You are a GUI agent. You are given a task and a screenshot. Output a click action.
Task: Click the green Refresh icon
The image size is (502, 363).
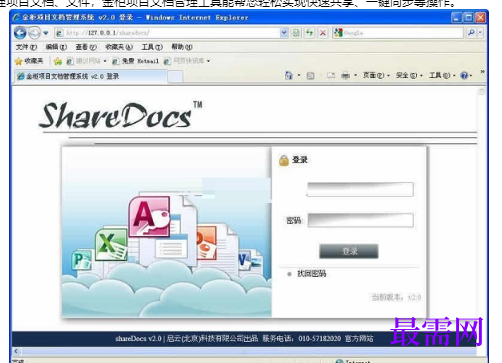(310, 33)
